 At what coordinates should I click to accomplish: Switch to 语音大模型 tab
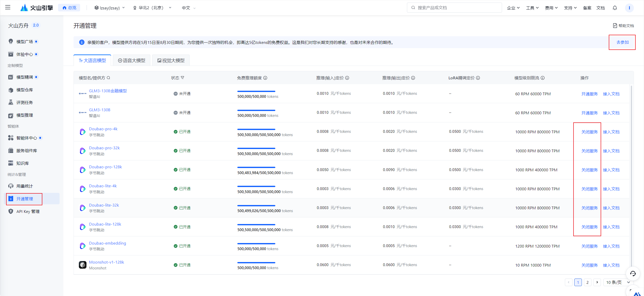point(132,60)
